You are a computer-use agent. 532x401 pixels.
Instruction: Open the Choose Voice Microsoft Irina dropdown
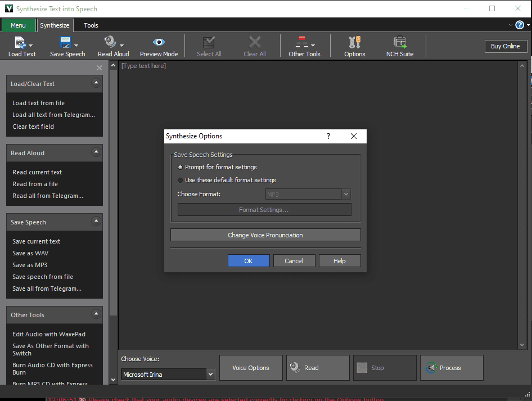coord(168,374)
